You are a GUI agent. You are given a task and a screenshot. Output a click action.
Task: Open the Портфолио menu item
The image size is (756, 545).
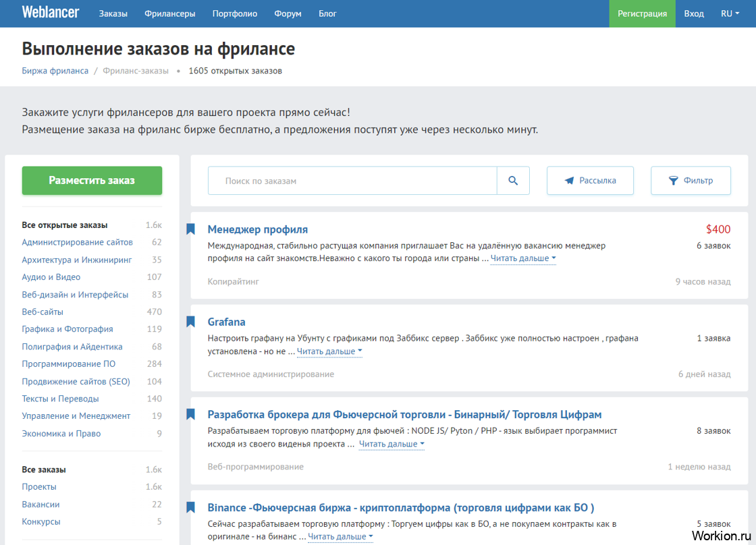point(235,13)
